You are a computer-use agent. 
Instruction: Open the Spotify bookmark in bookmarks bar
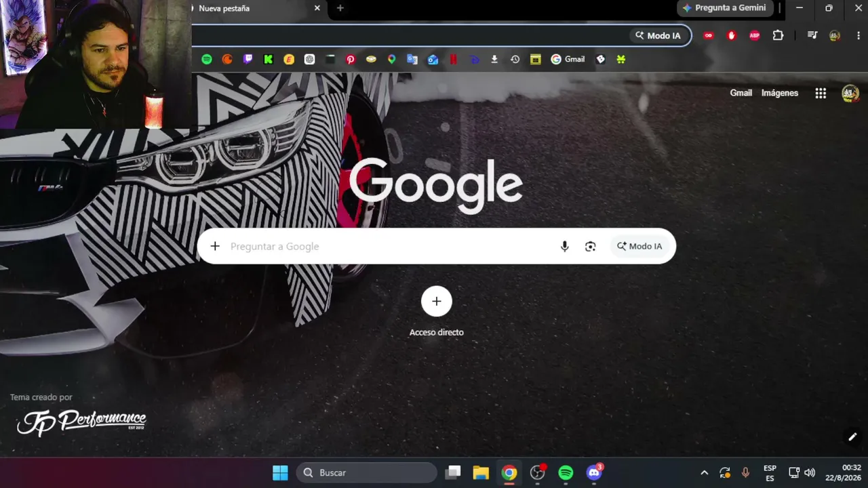point(207,60)
